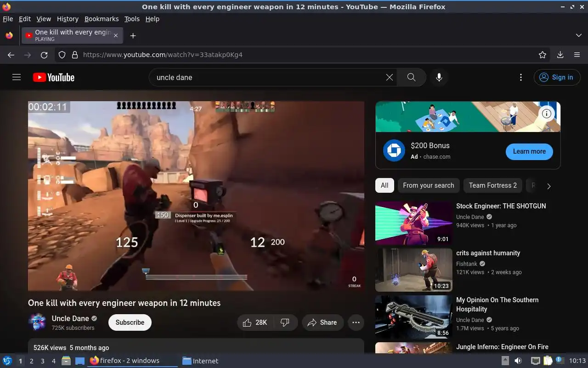
Task: Dislike the video with thumbs down
Action: (285, 322)
